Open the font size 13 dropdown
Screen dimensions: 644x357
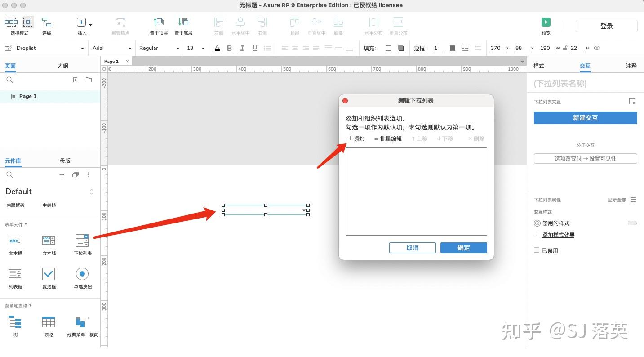[202, 48]
